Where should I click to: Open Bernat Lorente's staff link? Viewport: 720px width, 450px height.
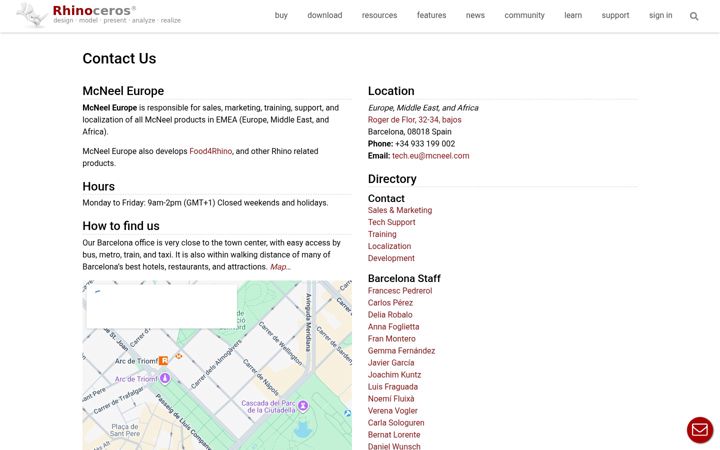[394, 434]
